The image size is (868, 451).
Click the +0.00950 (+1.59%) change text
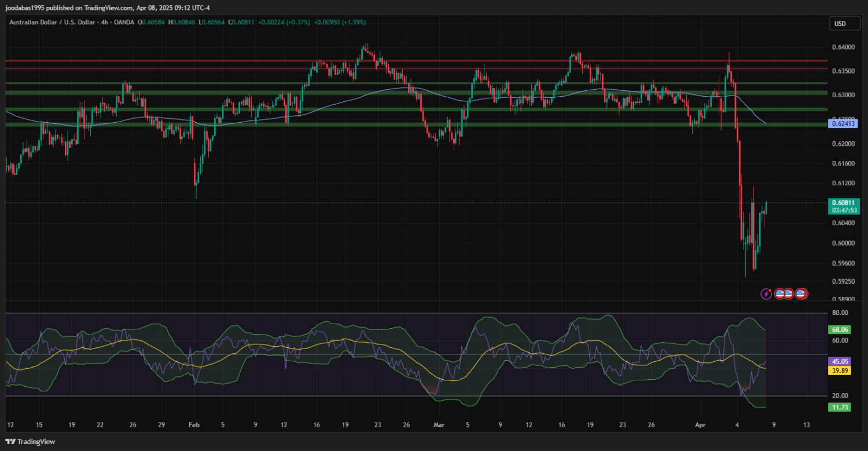pyautogui.click(x=340, y=22)
